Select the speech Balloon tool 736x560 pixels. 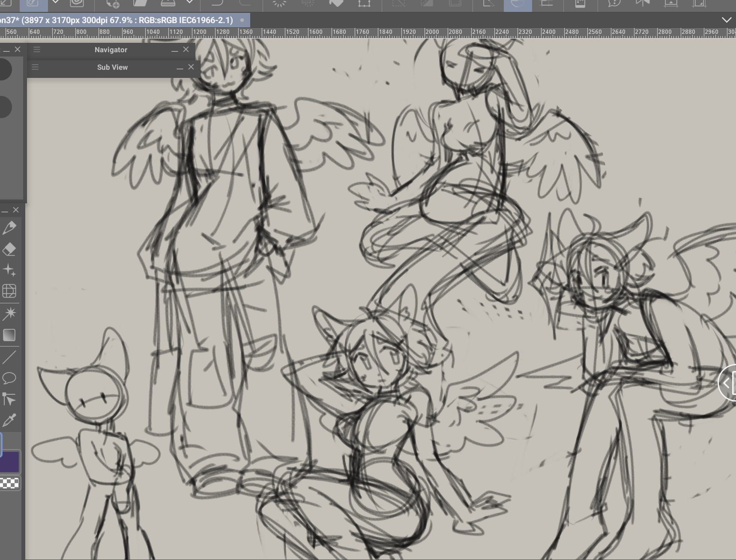9,378
